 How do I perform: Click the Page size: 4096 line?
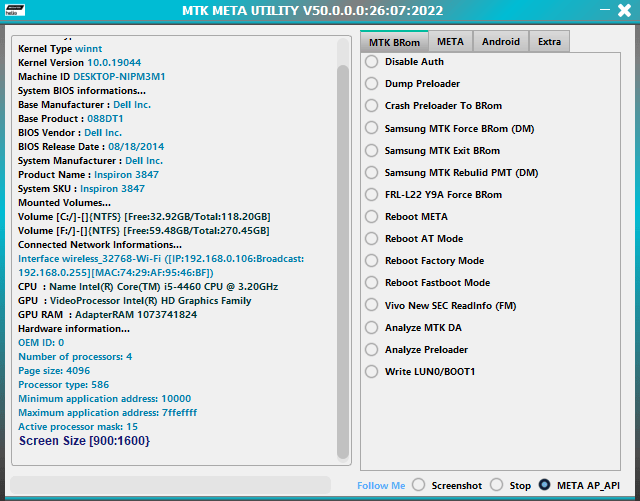54,371
